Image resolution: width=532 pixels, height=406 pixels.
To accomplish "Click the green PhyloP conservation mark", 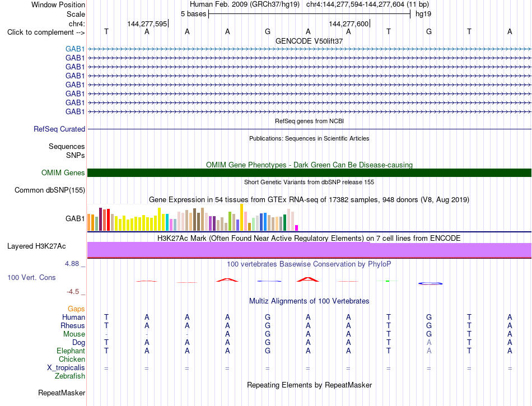I will click(x=388, y=281).
